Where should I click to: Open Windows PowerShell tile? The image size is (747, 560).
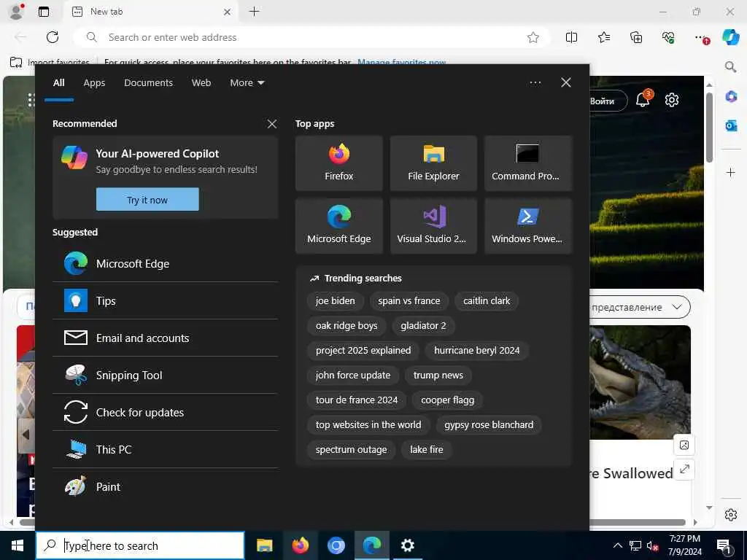coord(528,226)
